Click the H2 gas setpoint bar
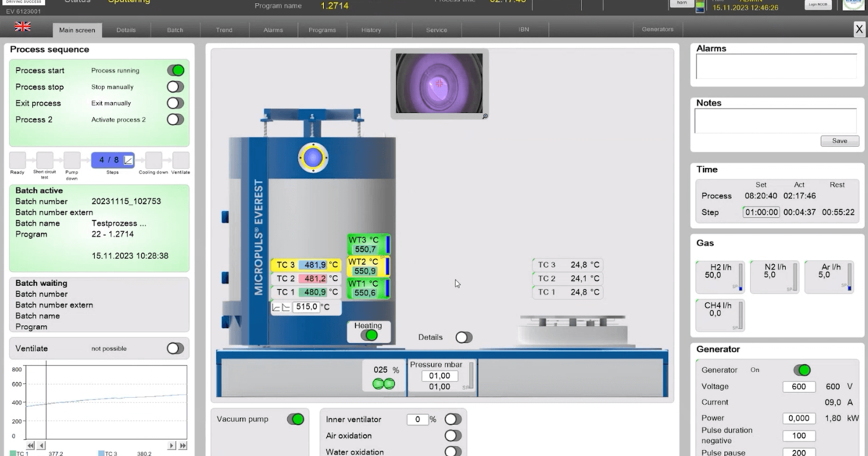This screenshot has height=456, width=868. tap(740, 277)
